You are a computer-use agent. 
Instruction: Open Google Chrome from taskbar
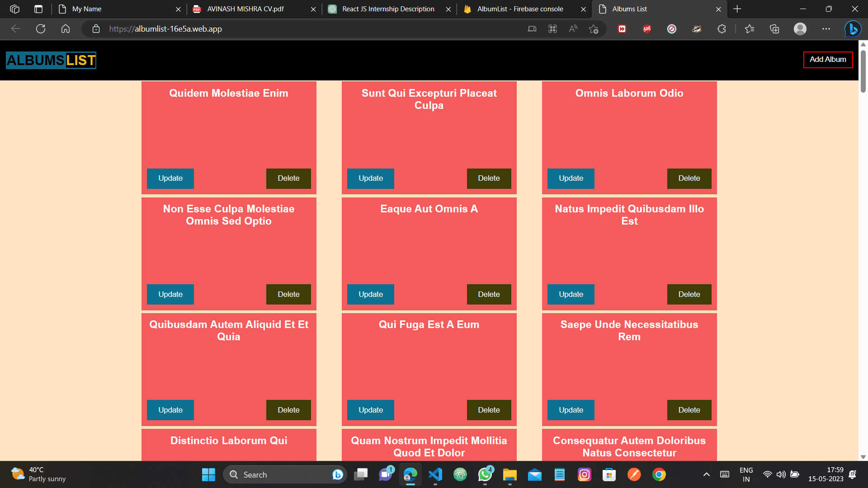(x=659, y=474)
